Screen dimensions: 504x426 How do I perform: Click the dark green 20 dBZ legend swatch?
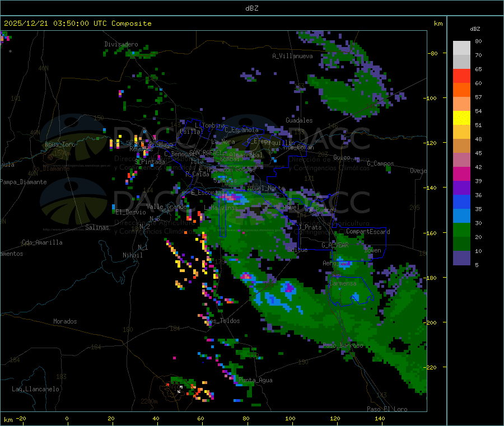(x=461, y=244)
